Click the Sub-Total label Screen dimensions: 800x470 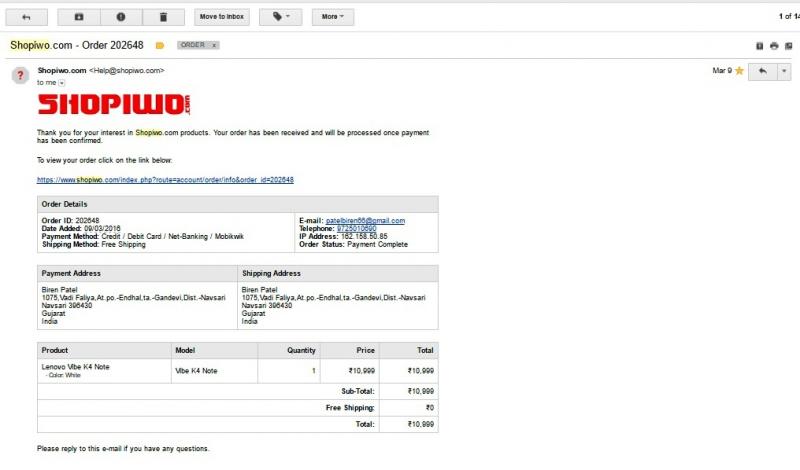tap(358, 391)
